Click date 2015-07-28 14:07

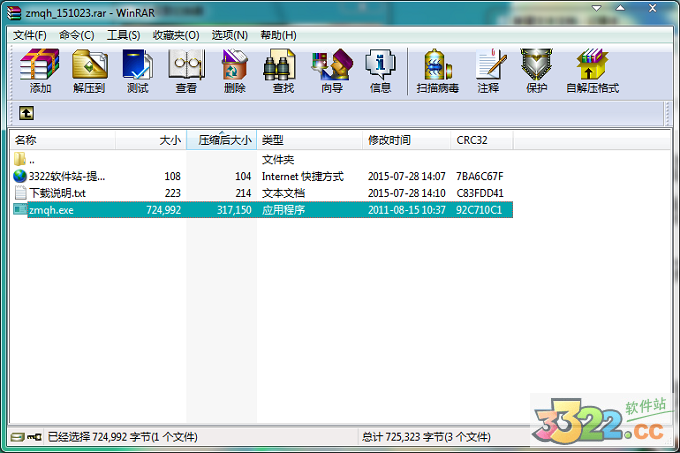click(407, 176)
